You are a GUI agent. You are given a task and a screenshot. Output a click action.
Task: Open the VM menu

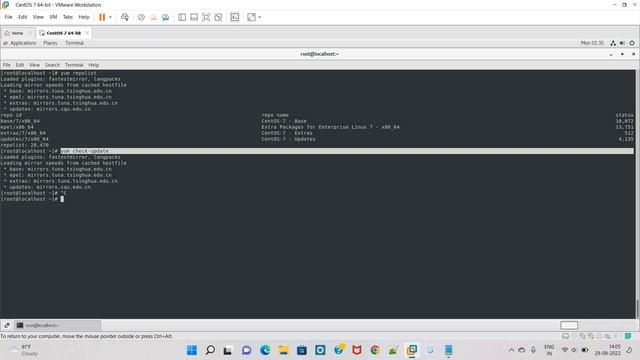pos(53,17)
